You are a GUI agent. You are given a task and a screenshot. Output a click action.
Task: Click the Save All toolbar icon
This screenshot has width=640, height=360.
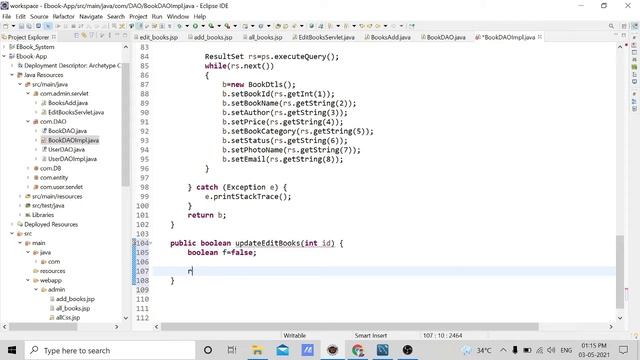[x=29, y=26]
